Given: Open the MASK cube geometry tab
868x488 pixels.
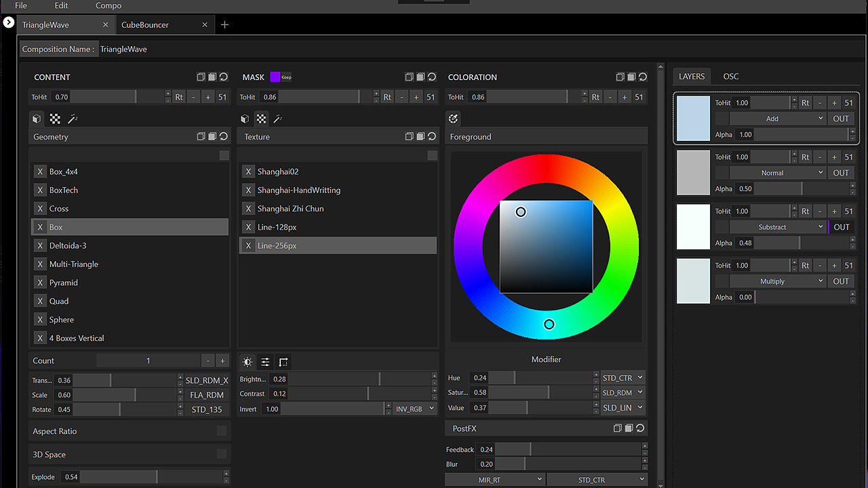Looking at the screenshot, I should 245,119.
